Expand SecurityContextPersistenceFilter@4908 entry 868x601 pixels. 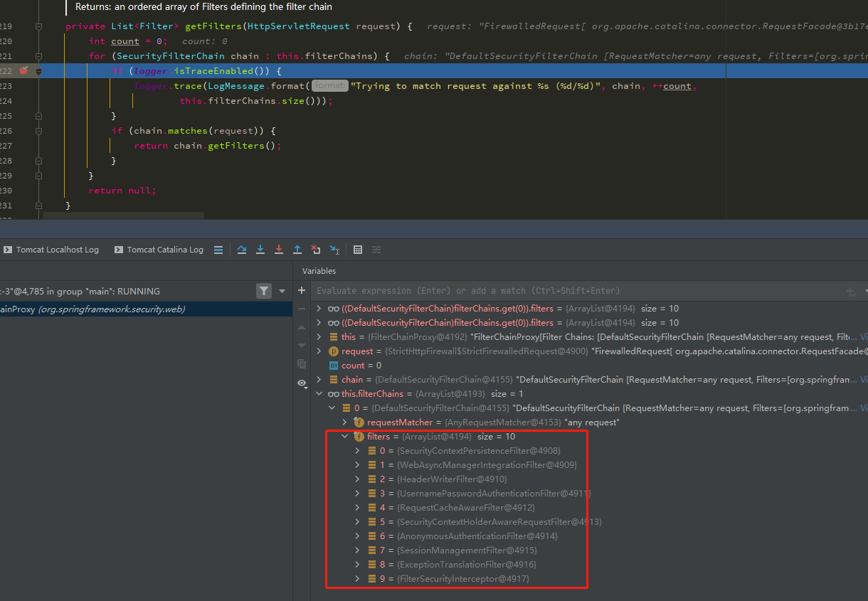coord(358,451)
